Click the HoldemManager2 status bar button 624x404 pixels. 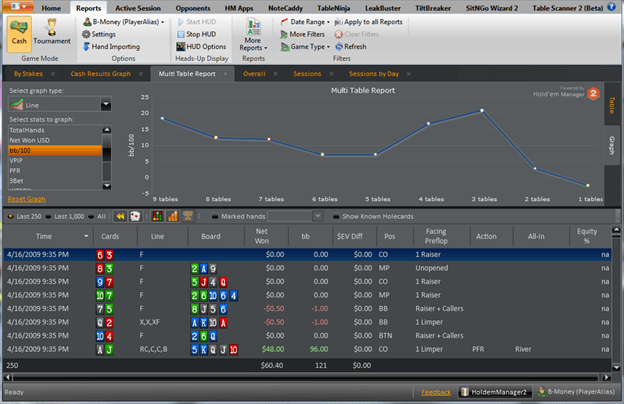click(x=495, y=392)
